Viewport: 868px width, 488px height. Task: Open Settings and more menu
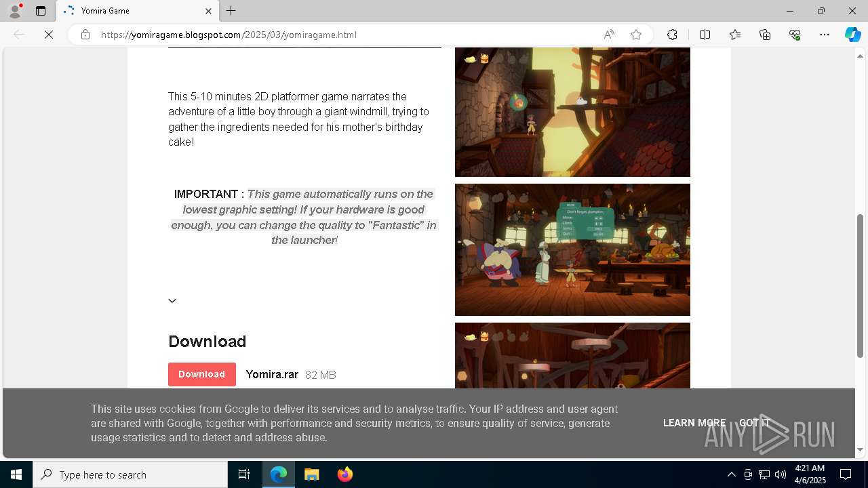[x=825, y=35]
